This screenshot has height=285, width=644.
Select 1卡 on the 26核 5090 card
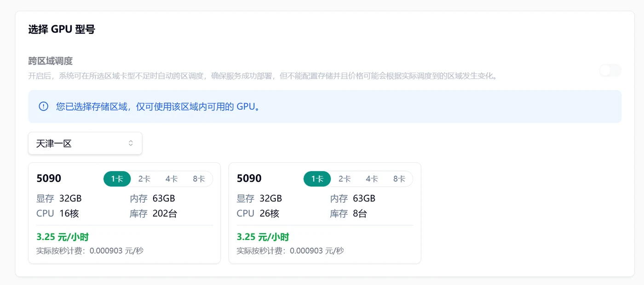click(x=317, y=179)
